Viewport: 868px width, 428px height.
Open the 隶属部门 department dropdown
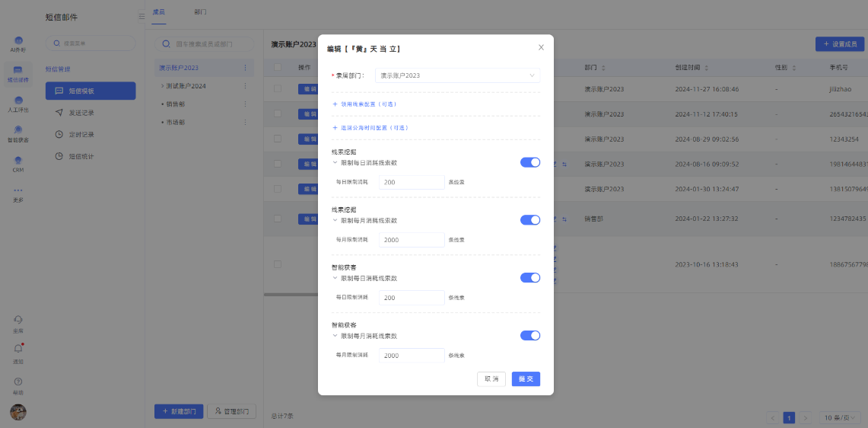[457, 75]
